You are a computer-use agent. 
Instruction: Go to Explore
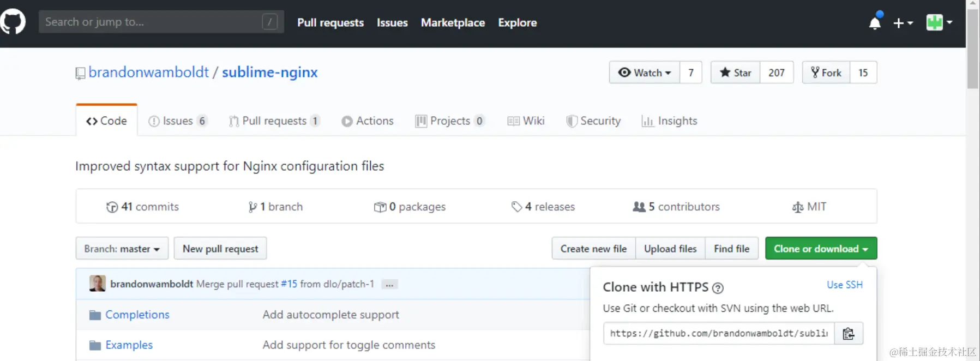click(x=517, y=22)
